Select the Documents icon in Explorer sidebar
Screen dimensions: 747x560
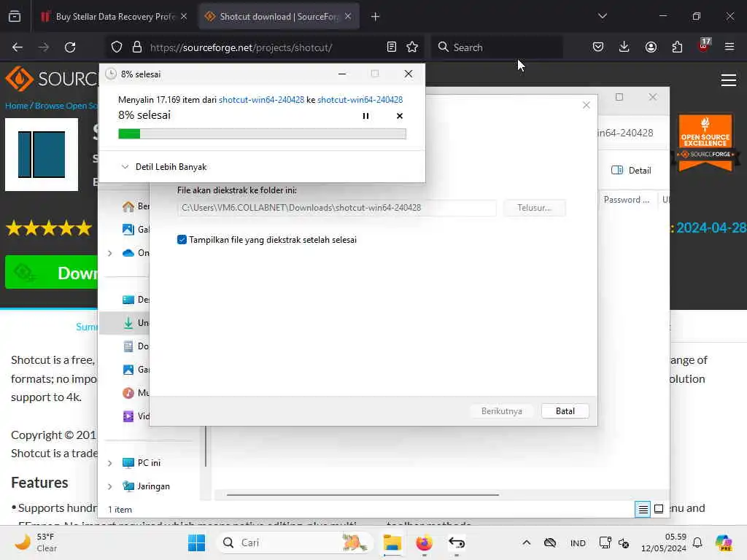[x=128, y=346]
